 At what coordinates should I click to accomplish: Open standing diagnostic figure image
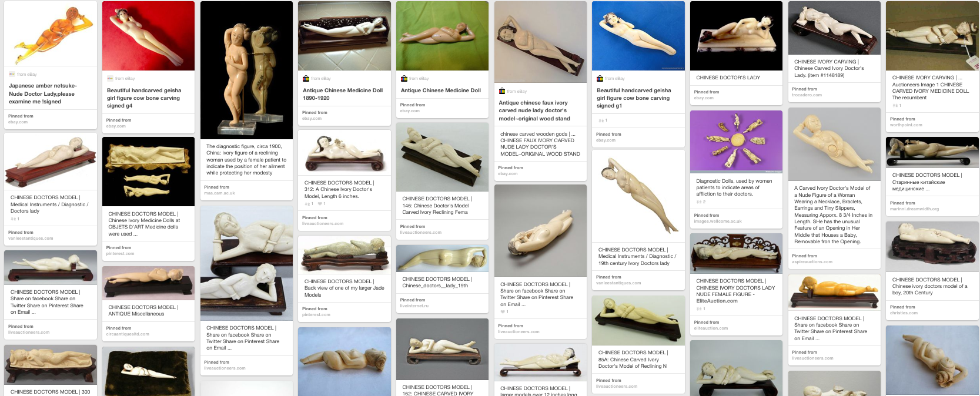pyautogui.click(x=246, y=70)
